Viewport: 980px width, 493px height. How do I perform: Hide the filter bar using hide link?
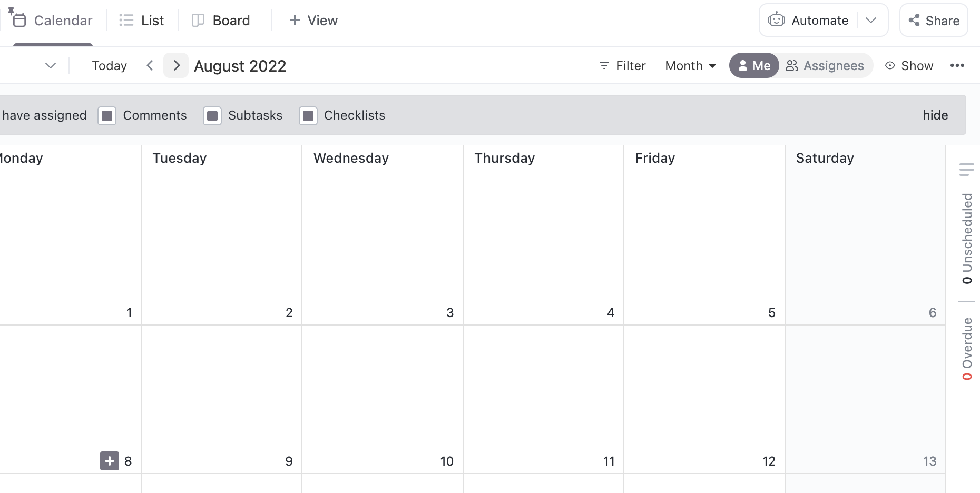point(935,115)
